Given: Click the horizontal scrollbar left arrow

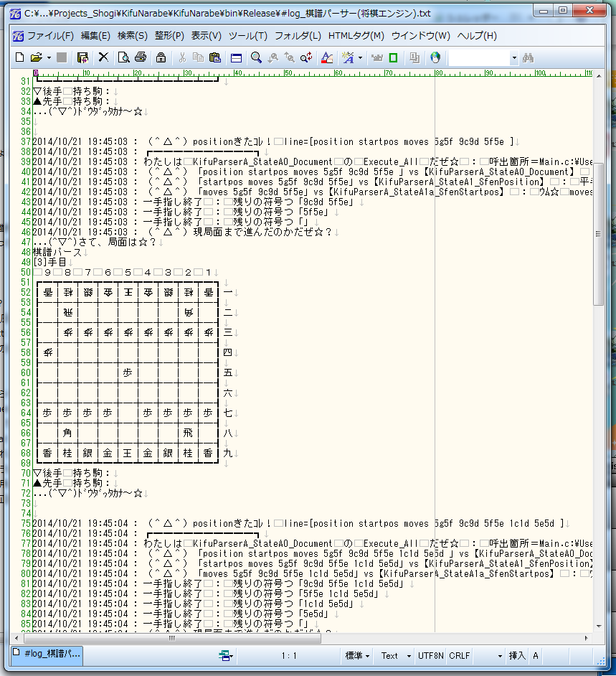Looking at the screenshot, I should pos(16,638).
